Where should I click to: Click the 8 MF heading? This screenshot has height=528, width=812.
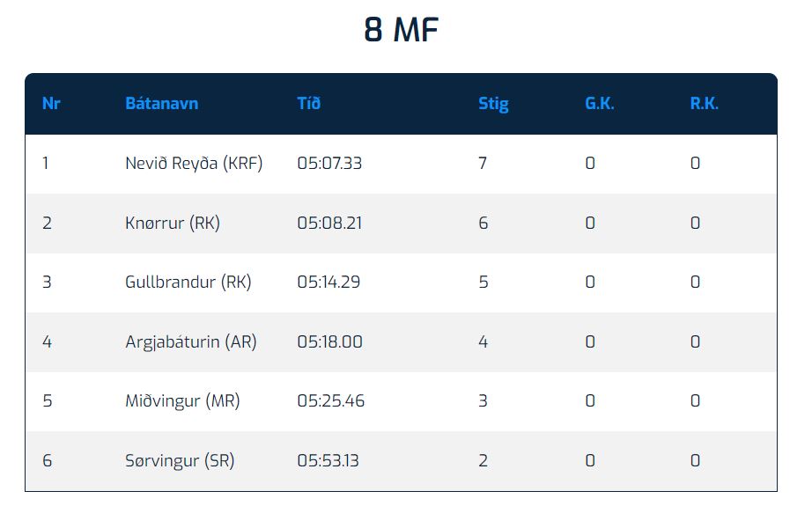(401, 31)
